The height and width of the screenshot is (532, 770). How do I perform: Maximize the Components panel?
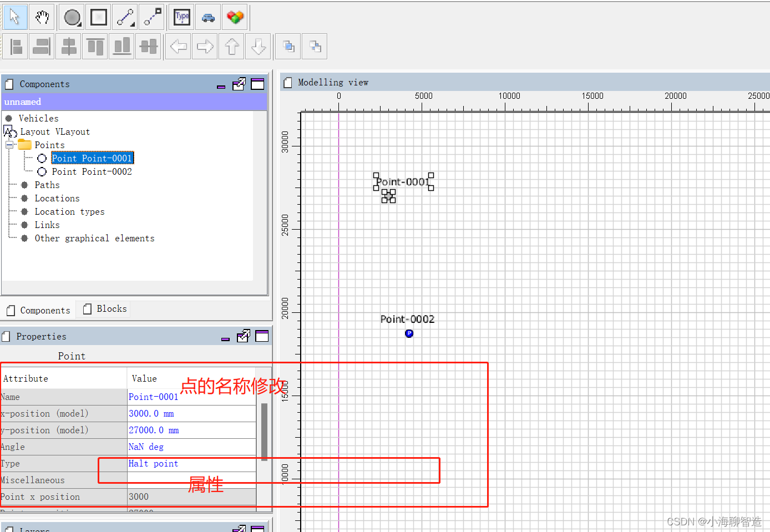(x=257, y=84)
